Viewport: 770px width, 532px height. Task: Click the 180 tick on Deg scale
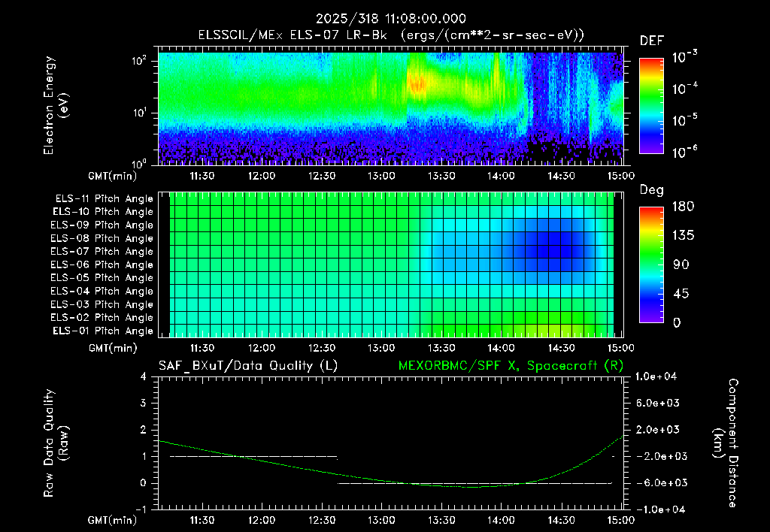[683, 207]
